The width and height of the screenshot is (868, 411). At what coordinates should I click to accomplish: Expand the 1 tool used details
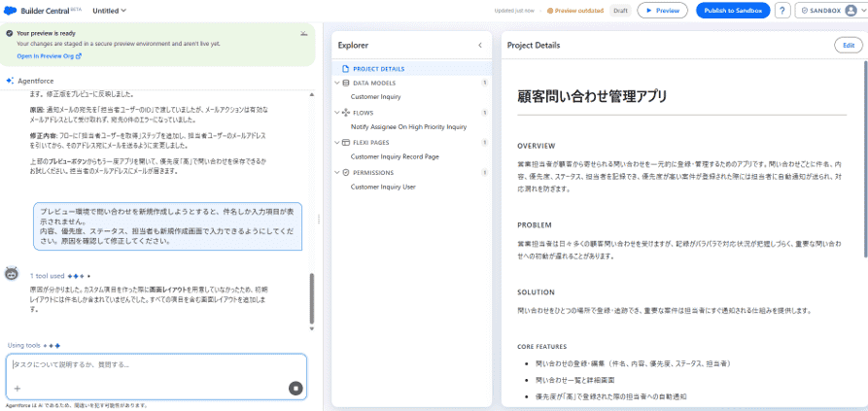47,276
